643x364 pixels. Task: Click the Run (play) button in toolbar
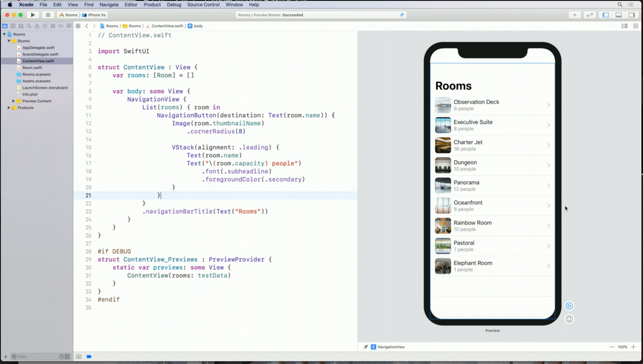[x=33, y=15]
